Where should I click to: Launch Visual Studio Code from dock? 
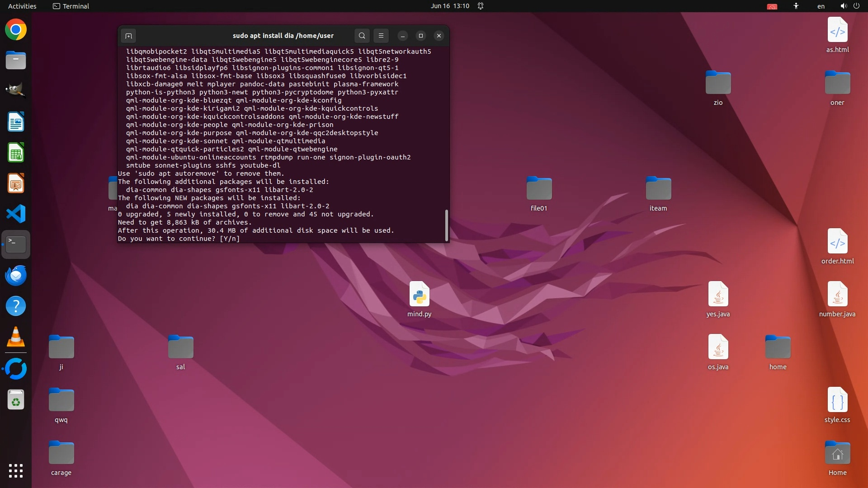[x=16, y=214]
